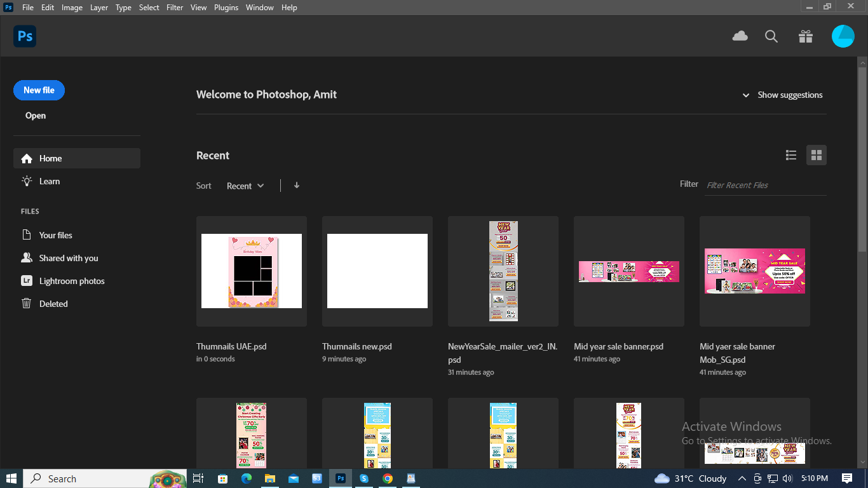Click the New file button
This screenshot has height=488, width=868.
[x=39, y=90]
